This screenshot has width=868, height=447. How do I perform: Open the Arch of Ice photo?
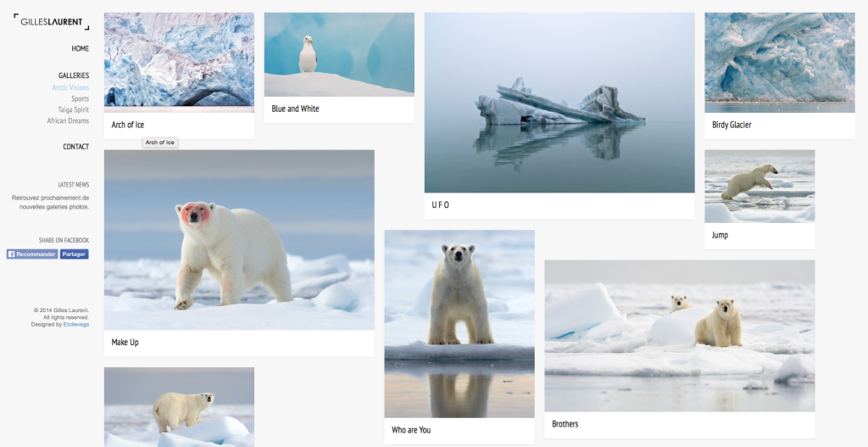pos(179,59)
